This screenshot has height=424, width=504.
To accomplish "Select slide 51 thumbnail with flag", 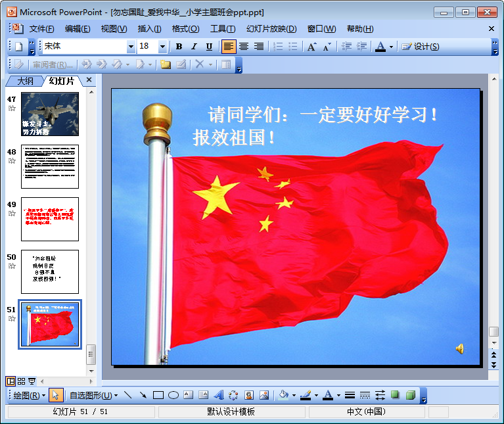I will pos(50,324).
